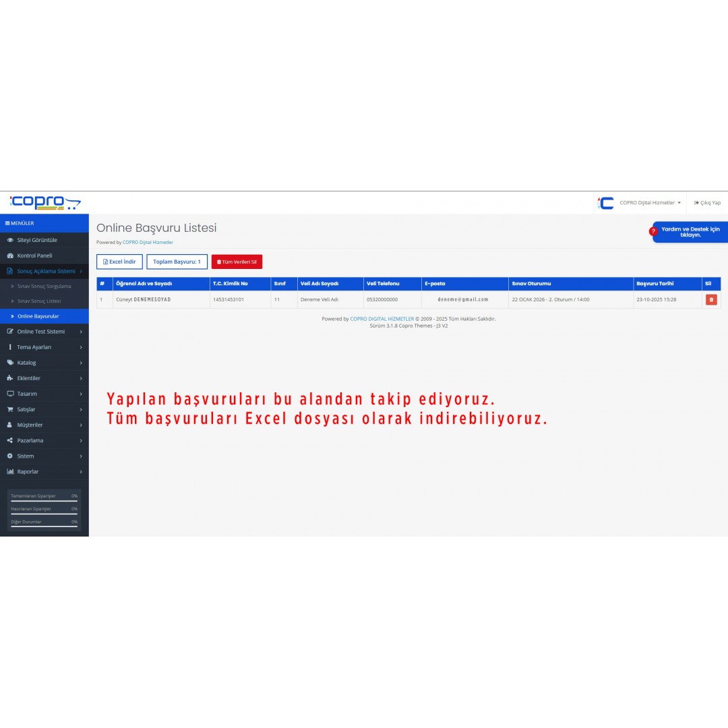Click the Copro logo in header
The height and width of the screenshot is (728, 728).
[44, 202]
